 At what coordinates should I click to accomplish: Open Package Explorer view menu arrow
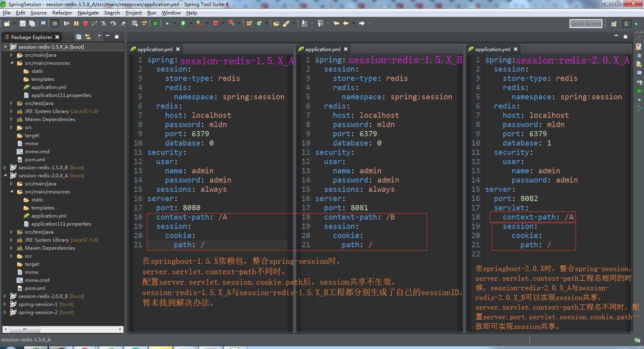point(99,36)
